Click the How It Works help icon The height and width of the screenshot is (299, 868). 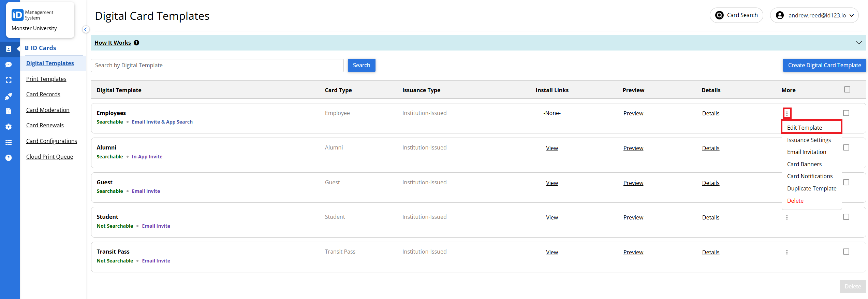(136, 43)
